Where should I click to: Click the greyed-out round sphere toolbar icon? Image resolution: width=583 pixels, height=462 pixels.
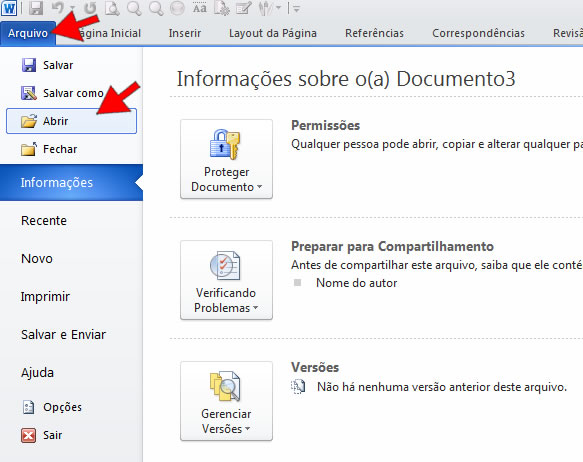(177, 8)
